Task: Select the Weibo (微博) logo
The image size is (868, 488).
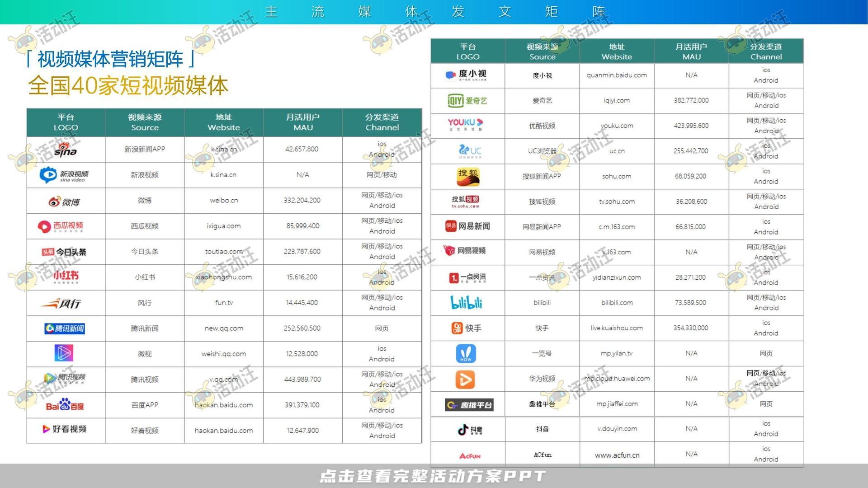Action: 64,202
